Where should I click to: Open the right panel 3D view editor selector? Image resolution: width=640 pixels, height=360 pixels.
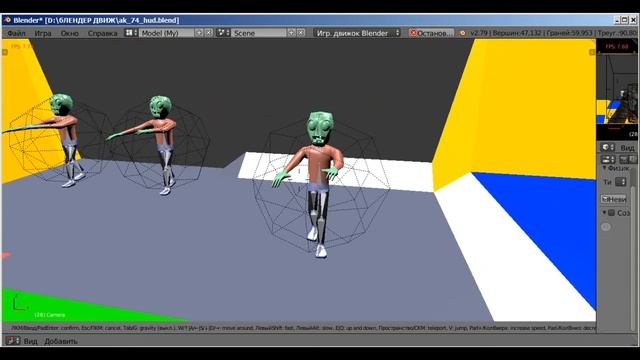click(608, 147)
